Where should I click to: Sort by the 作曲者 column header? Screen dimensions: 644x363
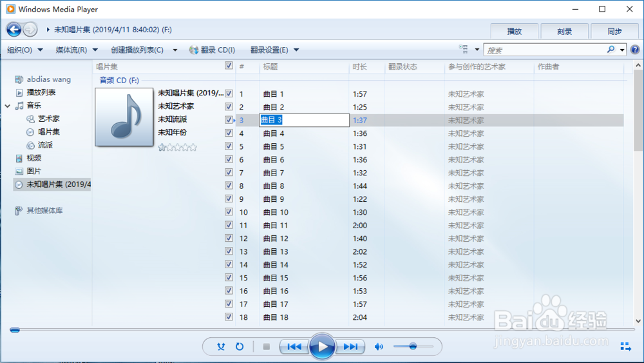(x=579, y=66)
